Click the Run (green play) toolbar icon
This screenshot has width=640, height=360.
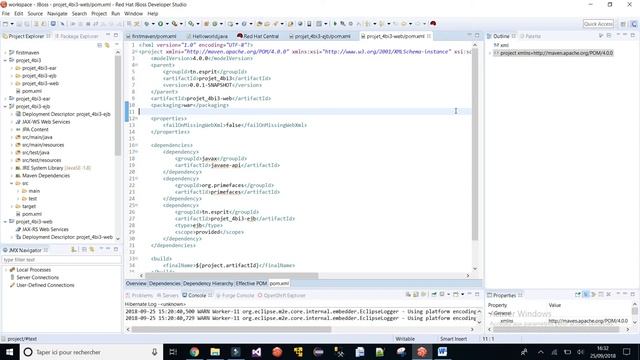(160, 24)
